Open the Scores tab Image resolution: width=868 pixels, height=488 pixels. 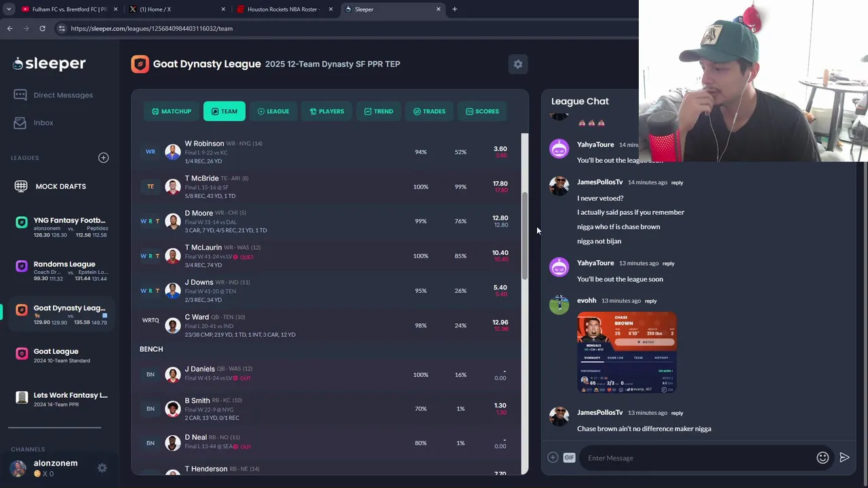click(x=482, y=111)
